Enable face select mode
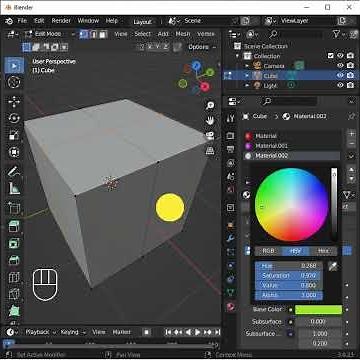 click(x=103, y=34)
